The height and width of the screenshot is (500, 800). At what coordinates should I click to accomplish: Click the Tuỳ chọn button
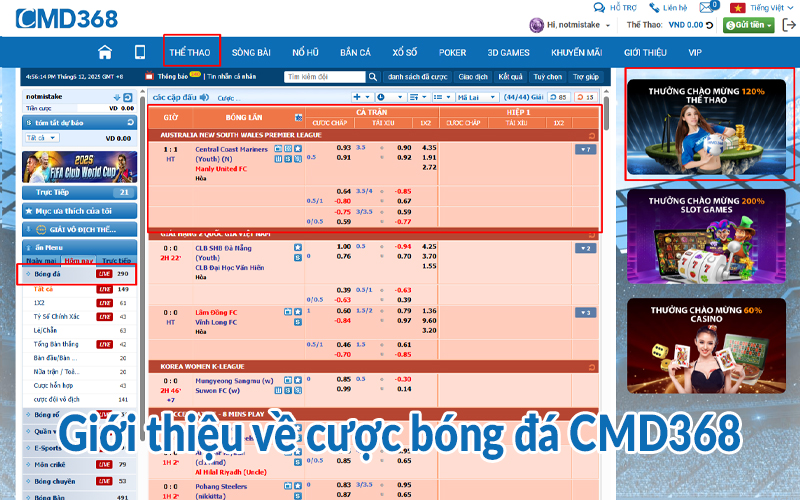(x=547, y=77)
